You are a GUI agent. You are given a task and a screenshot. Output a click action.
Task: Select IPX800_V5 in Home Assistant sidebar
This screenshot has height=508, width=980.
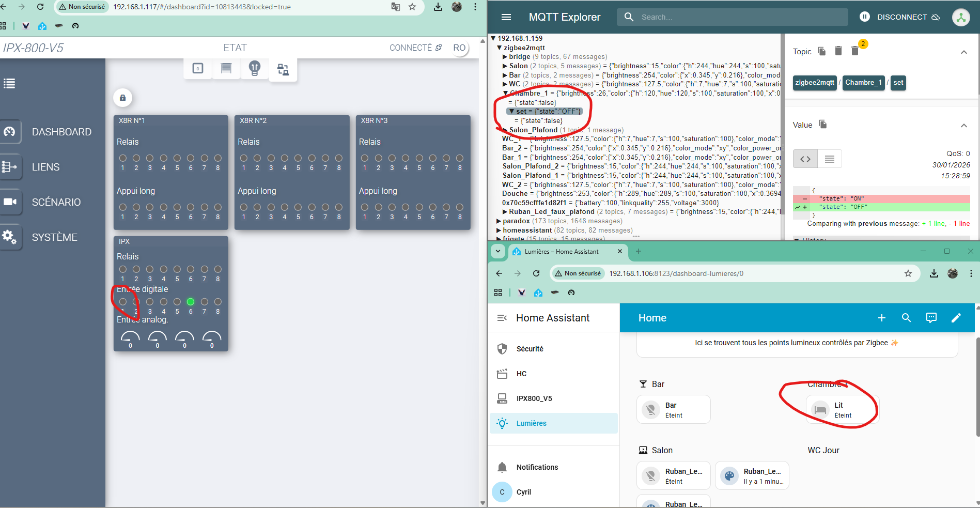coord(534,398)
